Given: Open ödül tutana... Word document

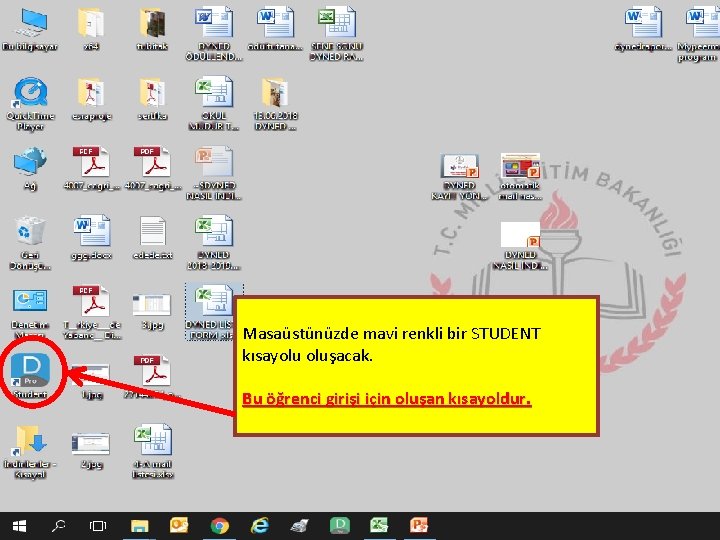Looking at the screenshot, I should click(275, 22).
